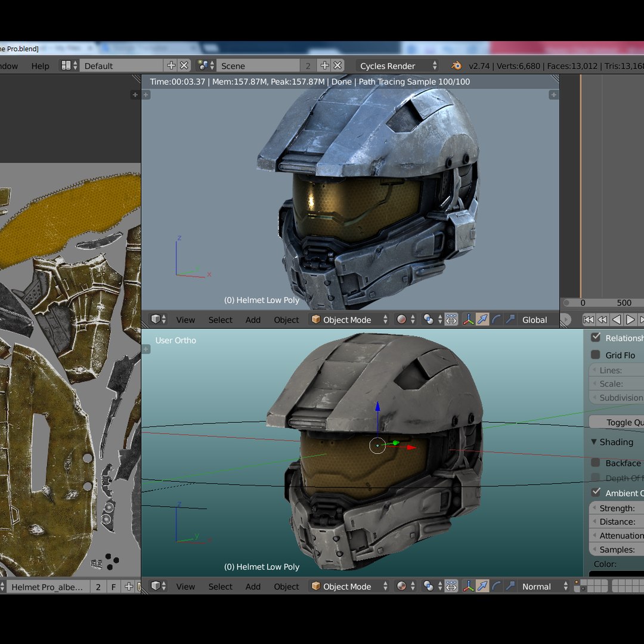This screenshot has height=644, width=644.
Task: Select scale manipulator in upper viewport
Action: tap(510, 319)
